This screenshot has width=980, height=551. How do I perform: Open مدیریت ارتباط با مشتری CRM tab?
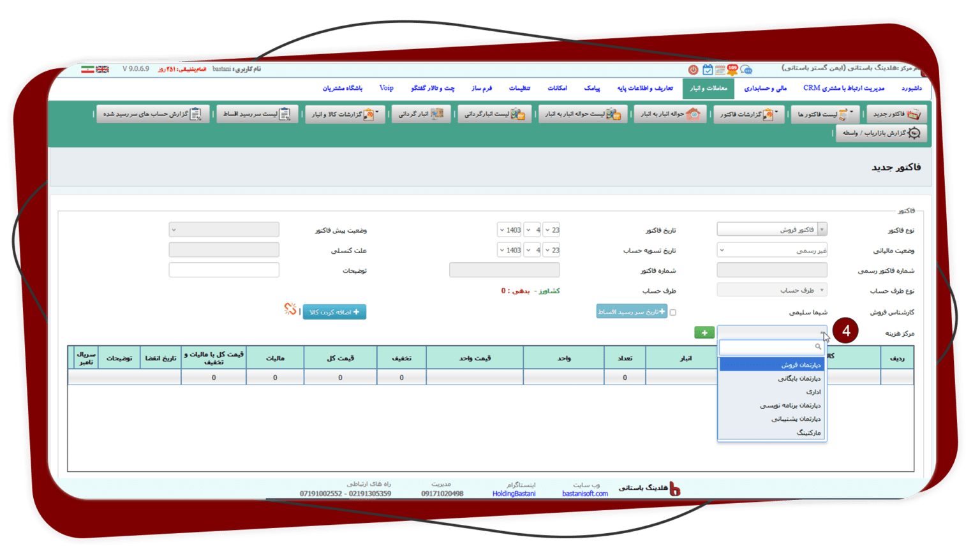tap(844, 89)
